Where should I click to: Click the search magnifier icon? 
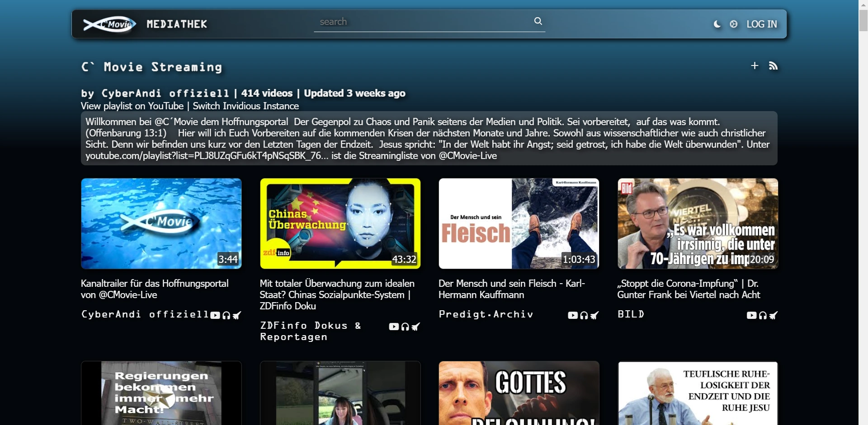[x=538, y=21]
